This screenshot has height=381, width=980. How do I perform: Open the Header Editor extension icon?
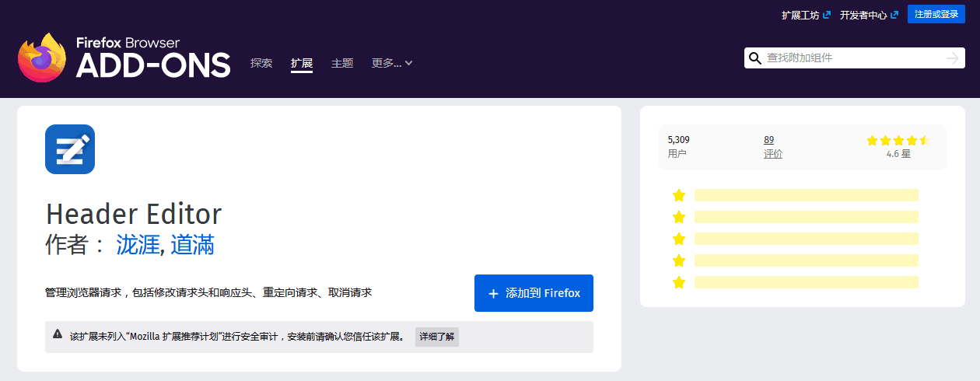[x=70, y=149]
